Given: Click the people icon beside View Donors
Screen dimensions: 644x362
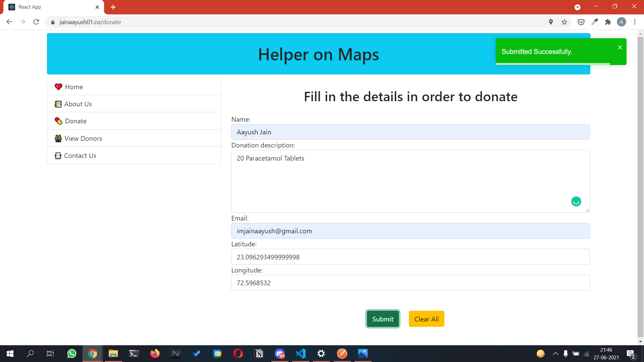Looking at the screenshot, I should [58, 138].
